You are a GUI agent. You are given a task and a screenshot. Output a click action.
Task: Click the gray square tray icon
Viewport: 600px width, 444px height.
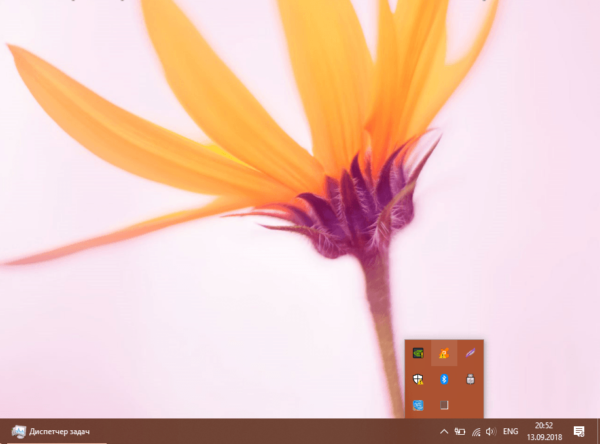[x=444, y=405]
